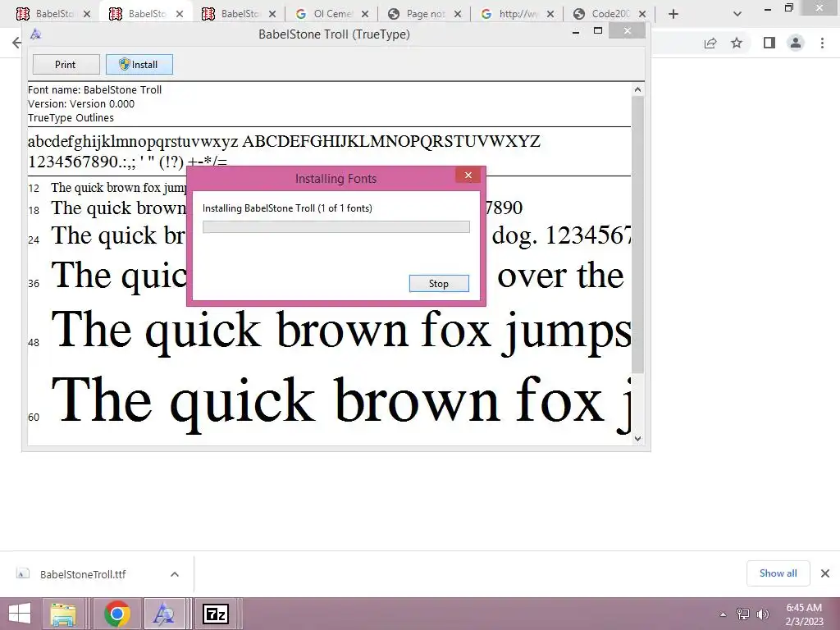Click 'Version: Version 0.000' text
Image resolution: width=840 pixels, height=630 pixels.
(81, 104)
